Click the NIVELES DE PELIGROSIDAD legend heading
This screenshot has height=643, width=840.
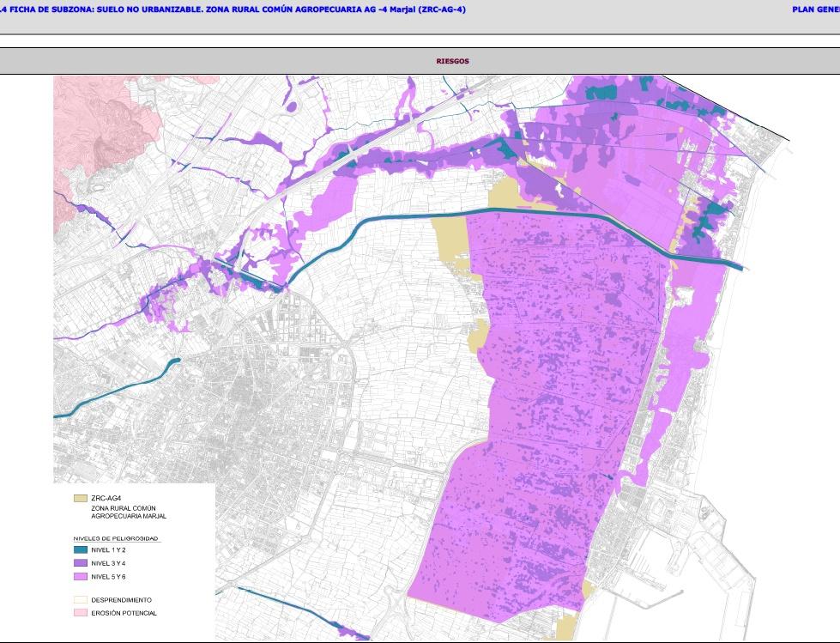click(115, 538)
